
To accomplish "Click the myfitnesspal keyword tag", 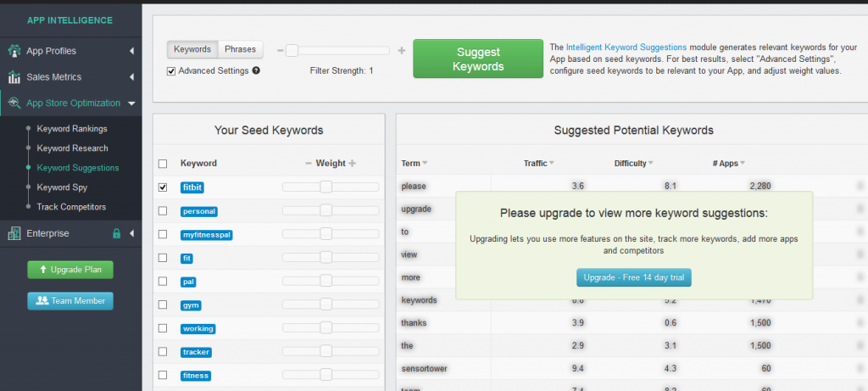I will (207, 235).
